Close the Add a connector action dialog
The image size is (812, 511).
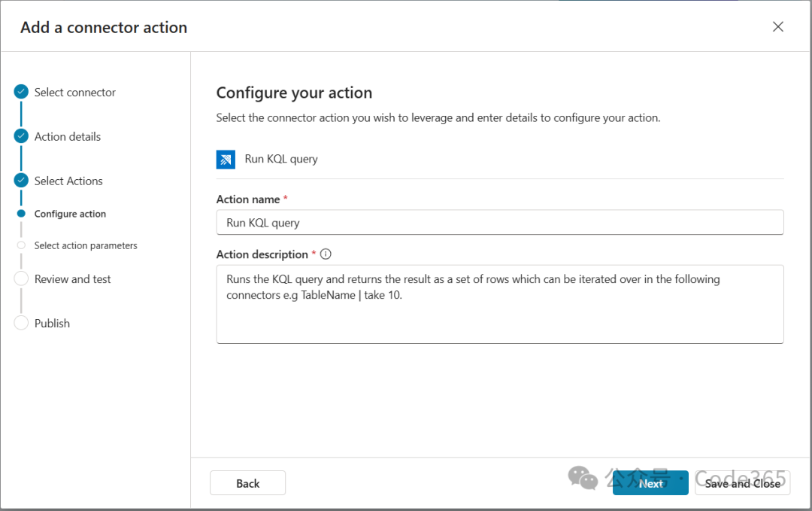click(x=778, y=27)
